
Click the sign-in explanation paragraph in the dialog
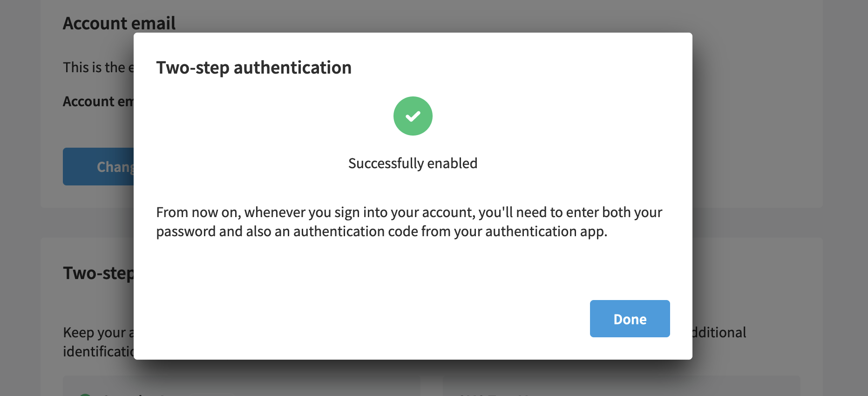tap(409, 222)
